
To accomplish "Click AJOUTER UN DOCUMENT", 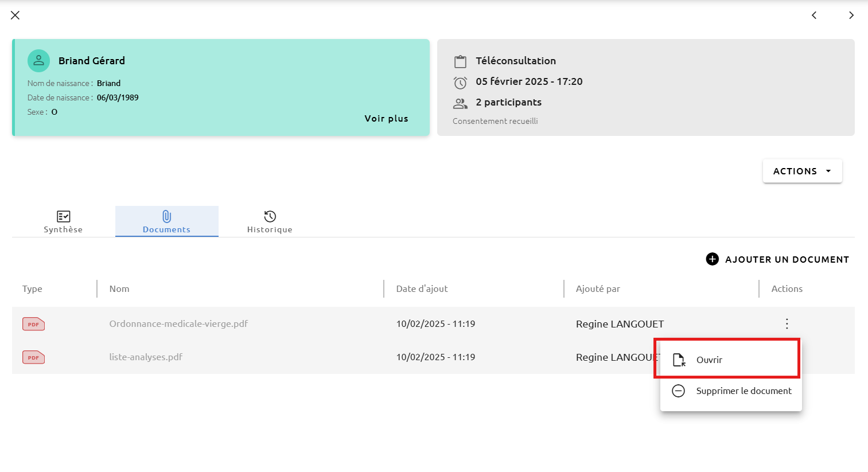I will click(777, 259).
